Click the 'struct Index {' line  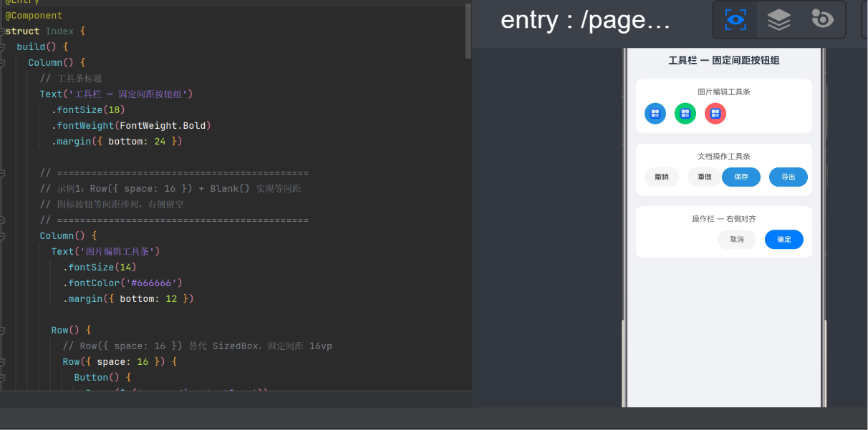pos(45,31)
